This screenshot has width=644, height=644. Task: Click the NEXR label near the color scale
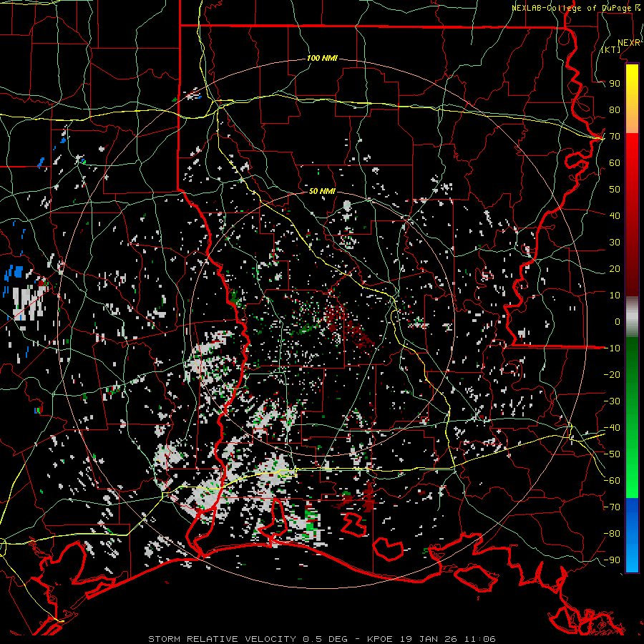click(628, 42)
